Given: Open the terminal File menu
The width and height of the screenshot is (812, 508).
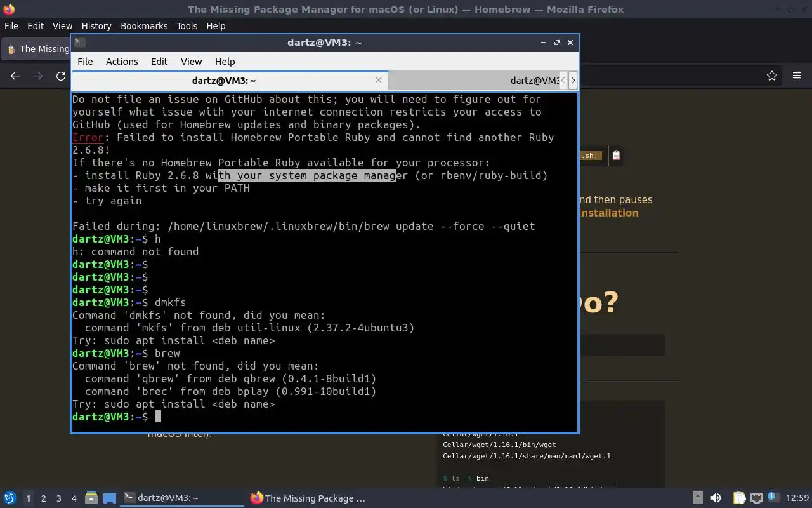Looking at the screenshot, I should pyautogui.click(x=85, y=62).
